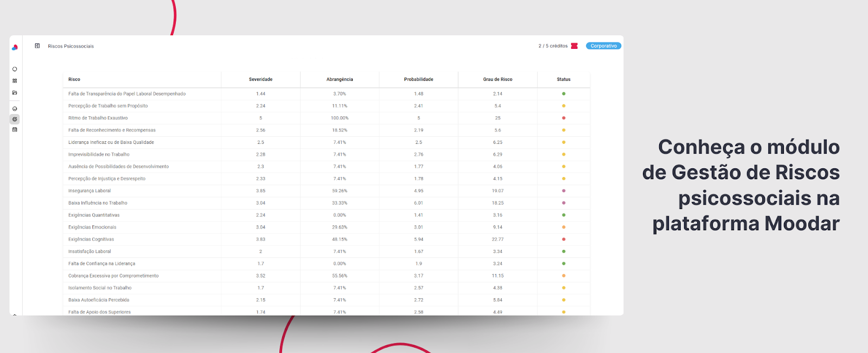Viewport: 868px width, 353px height.
Task: Select the row Isolamento Social no Trabalho
Action: pos(327,288)
